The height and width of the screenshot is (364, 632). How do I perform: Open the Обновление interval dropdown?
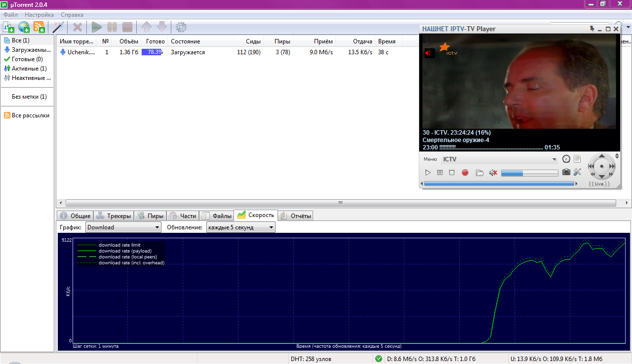[241, 227]
